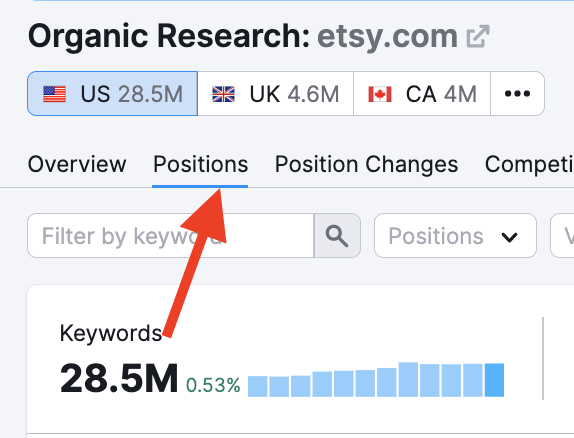Click the tallest bar in Keywords trend chart
Viewport: 574px width, 438px height.
tap(408, 379)
